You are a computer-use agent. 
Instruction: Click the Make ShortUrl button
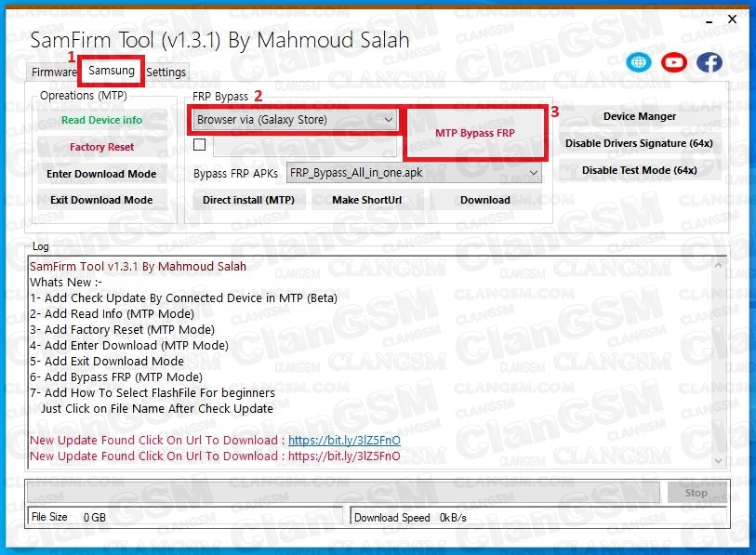tap(367, 200)
